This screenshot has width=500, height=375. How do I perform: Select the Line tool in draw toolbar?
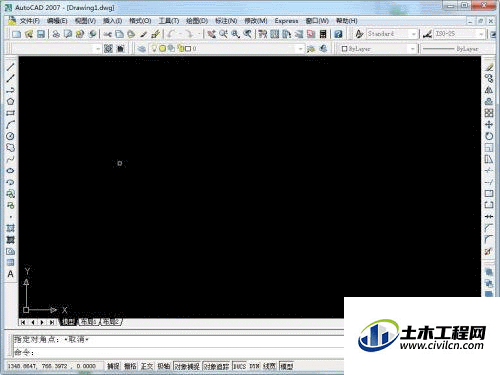tap(10, 67)
